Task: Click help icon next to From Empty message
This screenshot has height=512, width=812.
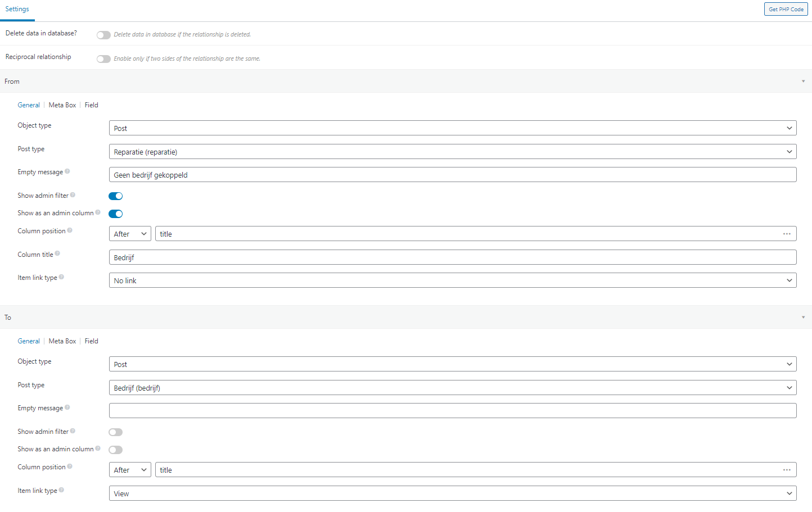Action: point(67,171)
